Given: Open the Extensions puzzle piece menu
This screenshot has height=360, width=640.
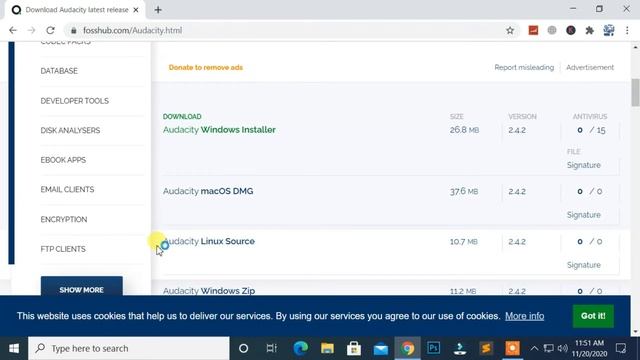Looking at the screenshot, I should click(589, 30).
